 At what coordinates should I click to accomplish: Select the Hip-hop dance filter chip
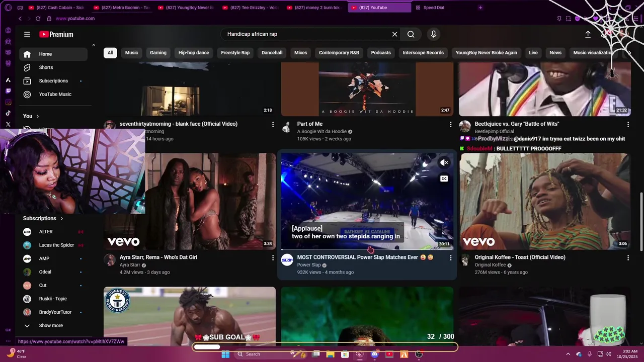click(194, 53)
